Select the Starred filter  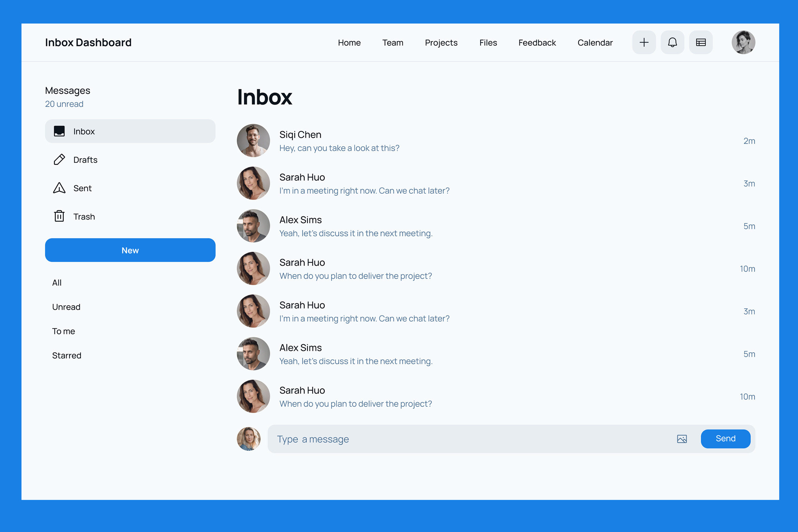[66, 355]
